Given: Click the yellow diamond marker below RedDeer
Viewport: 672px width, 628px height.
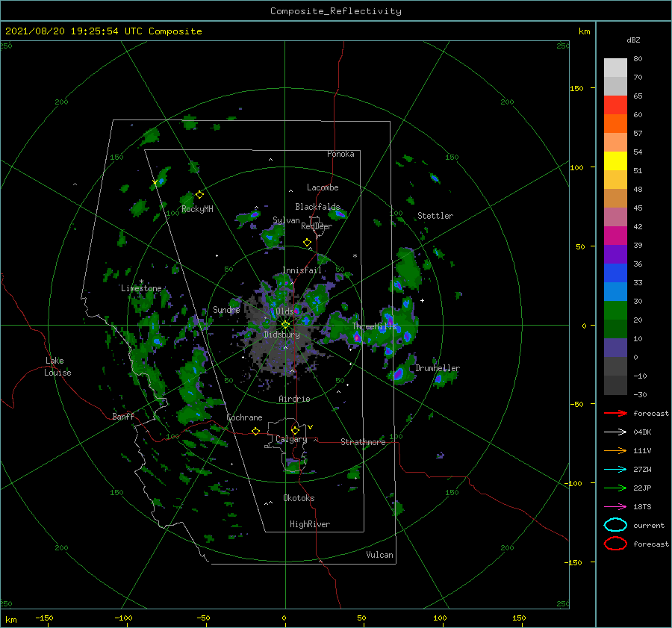Looking at the screenshot, I should point(307,243).
